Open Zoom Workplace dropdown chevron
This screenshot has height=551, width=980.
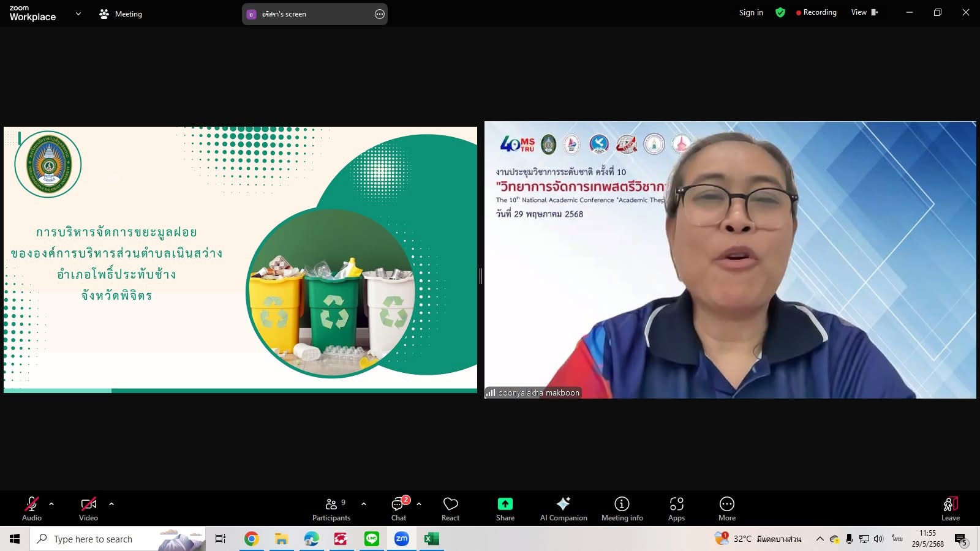(78, 13)
